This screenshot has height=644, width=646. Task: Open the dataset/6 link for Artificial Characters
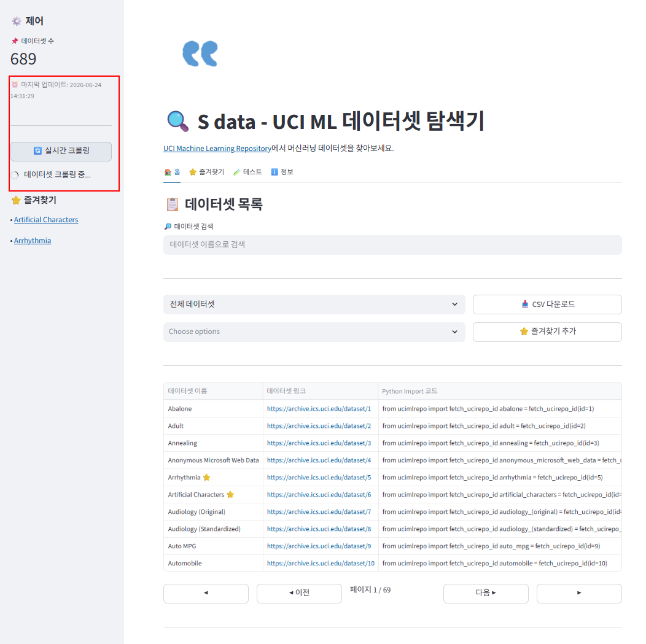[x=319, y=495]
